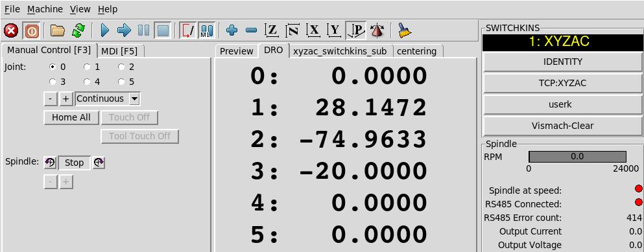Set the Z view of the preview

coord(272,30)
